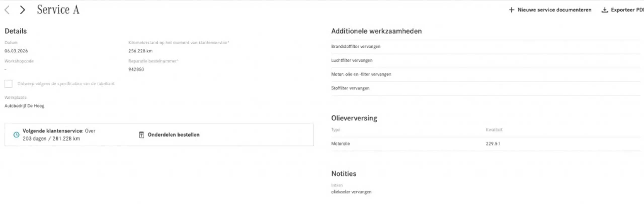Select Luchtfilter vervangen row
Viewport: 644px width, 204px height.
[x=486, y=60]
